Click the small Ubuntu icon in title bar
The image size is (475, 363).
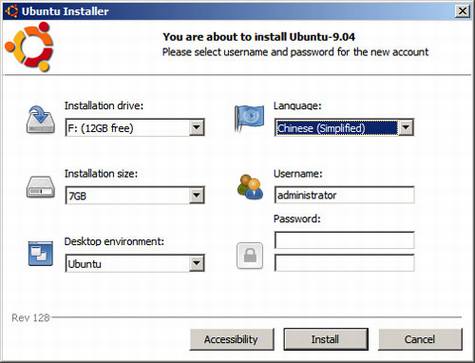11,11
